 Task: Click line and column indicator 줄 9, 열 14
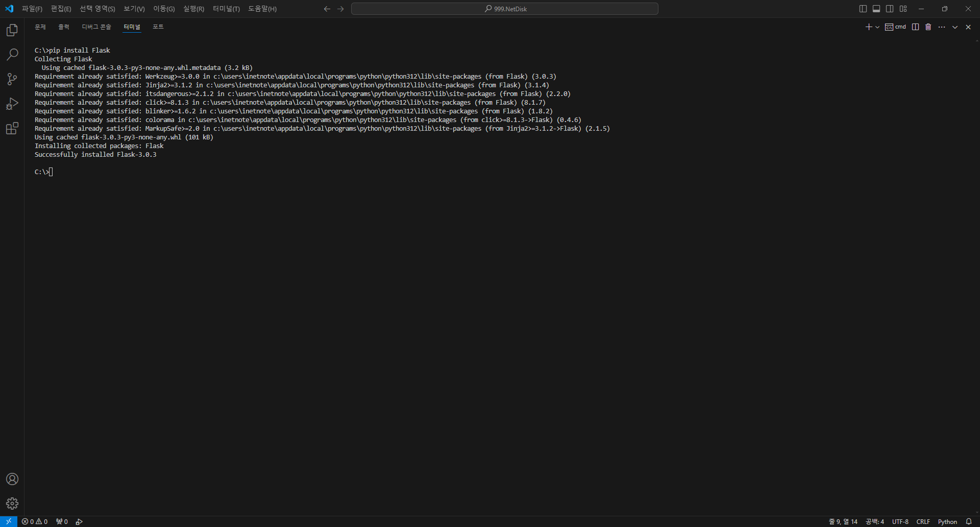(x=843, y=521)
